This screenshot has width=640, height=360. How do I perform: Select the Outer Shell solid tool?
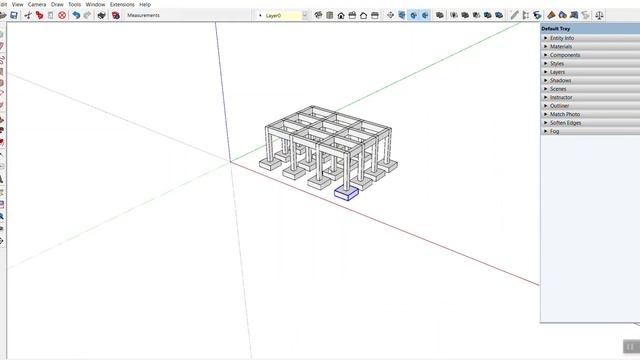tap(440, 16)
